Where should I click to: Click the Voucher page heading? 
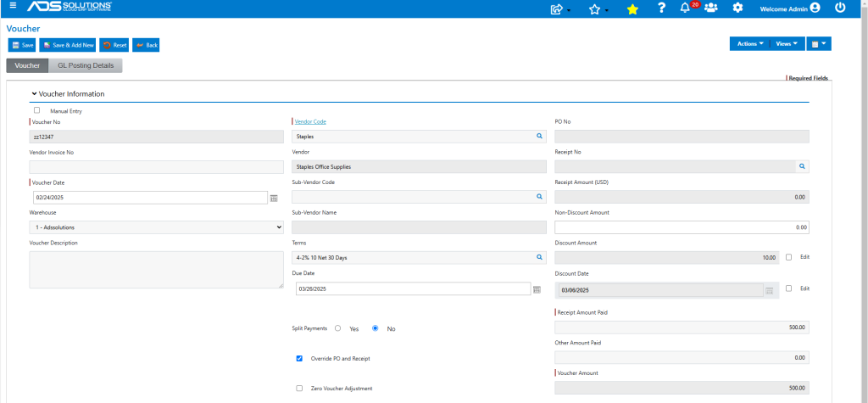[23, 28]
